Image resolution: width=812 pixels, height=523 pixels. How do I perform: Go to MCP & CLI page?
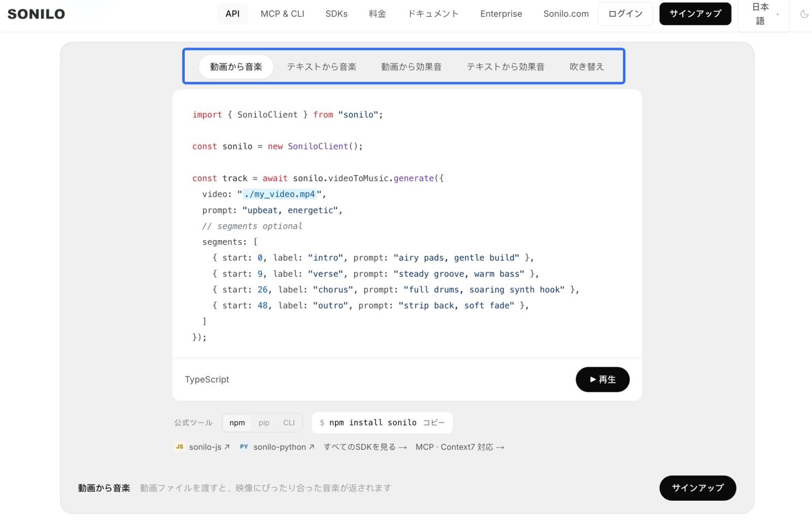click(282, 14)
